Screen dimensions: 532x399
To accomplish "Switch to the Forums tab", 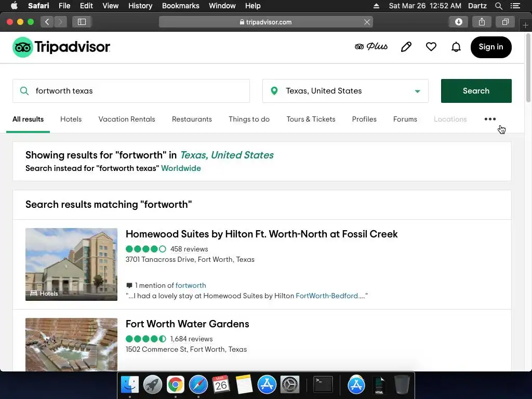I will (405, 119).
